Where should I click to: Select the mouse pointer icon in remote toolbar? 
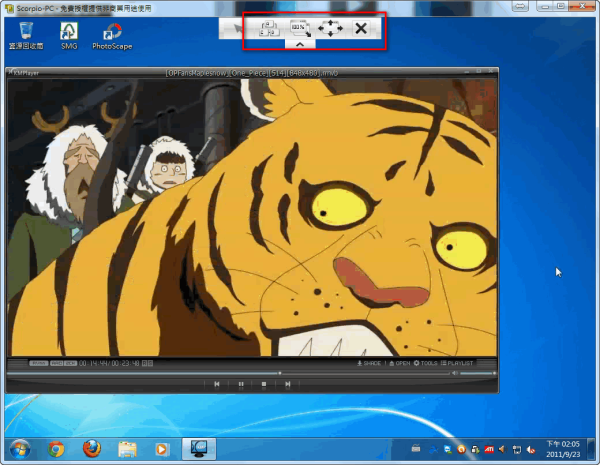pyautogui.click(x=237, y=29)
